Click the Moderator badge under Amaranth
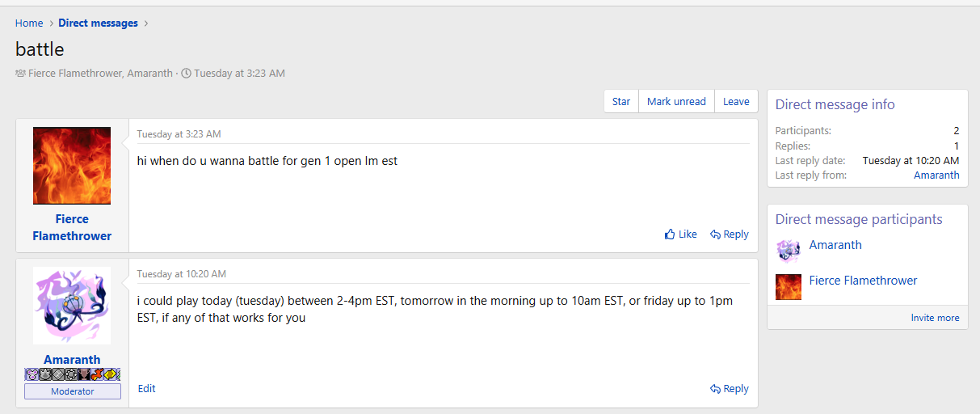This screenshot has width=980, height=414. (72, 391)
